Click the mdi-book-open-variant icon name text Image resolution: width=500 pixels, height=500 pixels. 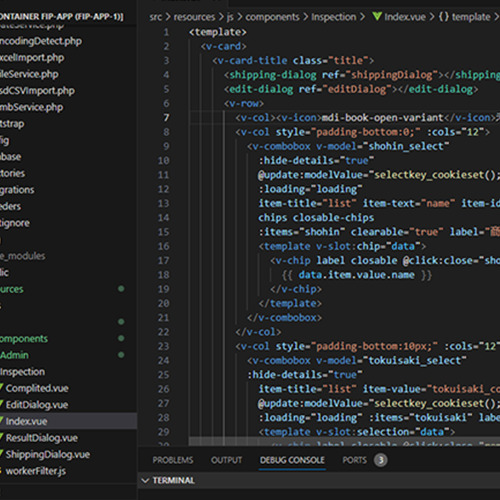coord(383,118)
